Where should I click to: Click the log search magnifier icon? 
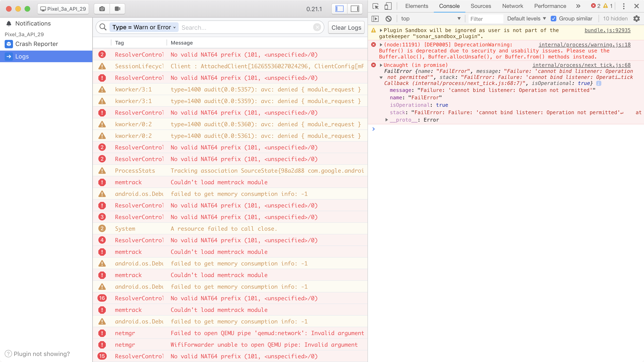coord(103,27)
